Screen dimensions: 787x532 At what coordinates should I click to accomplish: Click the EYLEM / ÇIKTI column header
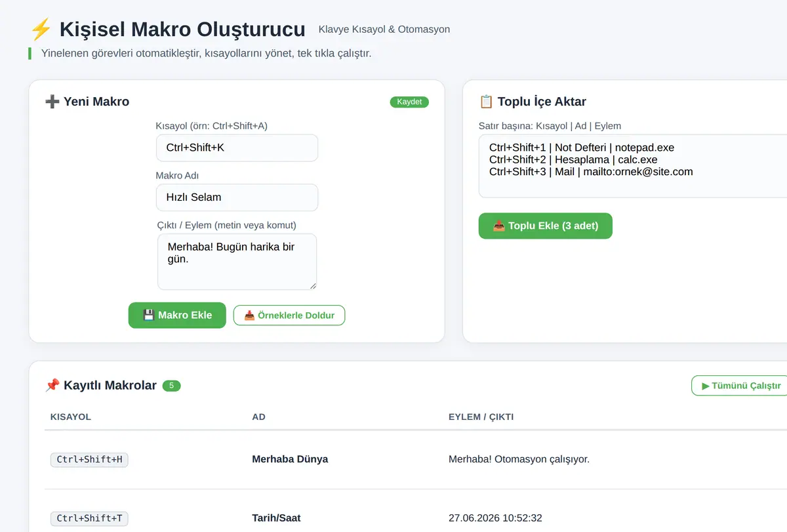pos(481,417)
